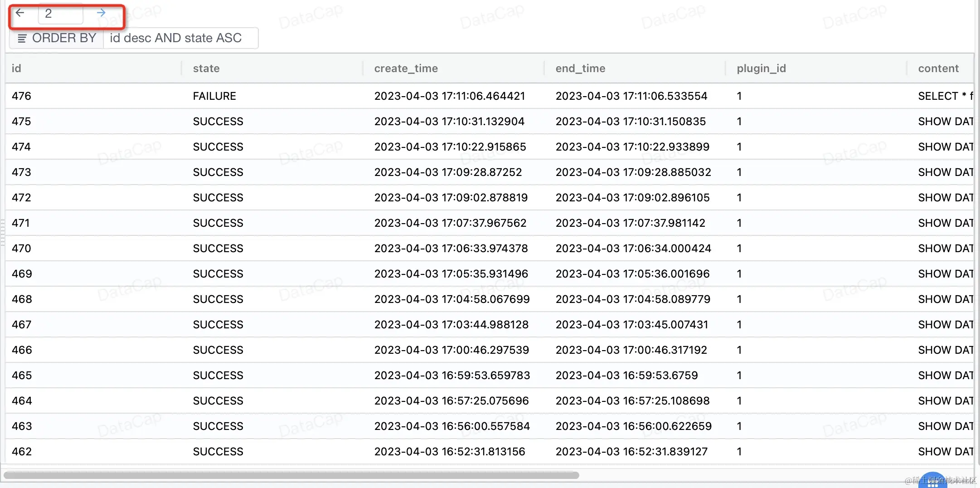980x488 pixels.
Task: Select end_time 2023-04-03 17:09:02.896105
Action: tap(633, 198)
